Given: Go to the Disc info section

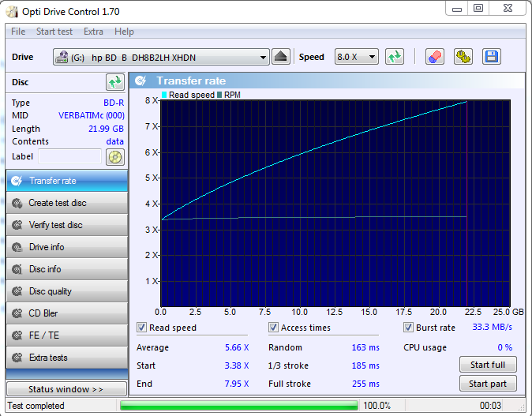Looking at the screenshot, I should click(x=67, y=269).
